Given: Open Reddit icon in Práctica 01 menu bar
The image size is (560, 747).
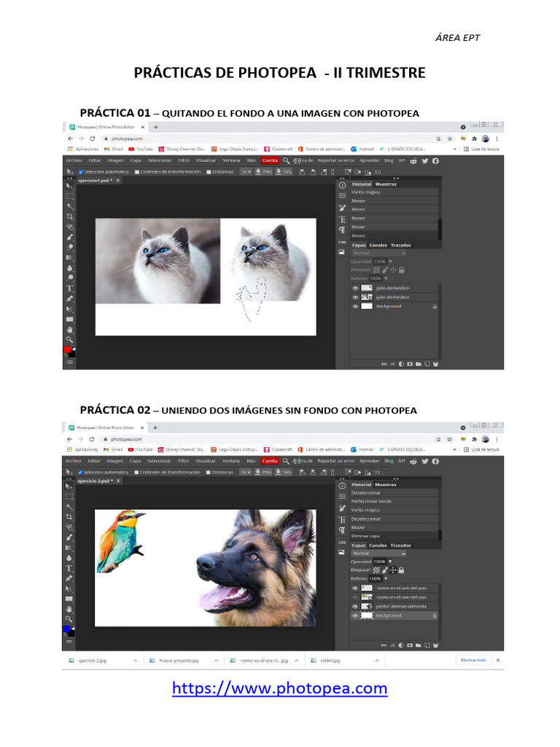Looking at the screenshot, I should coord(413,161).
